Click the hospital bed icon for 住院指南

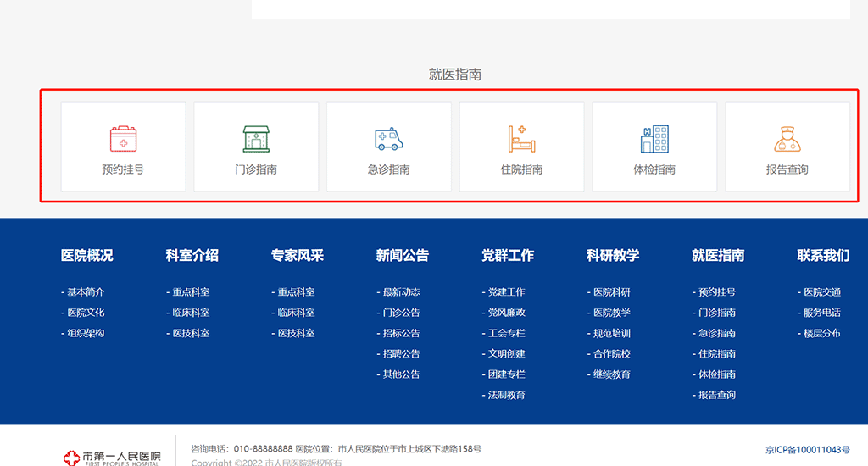click(x=521, y=139)
